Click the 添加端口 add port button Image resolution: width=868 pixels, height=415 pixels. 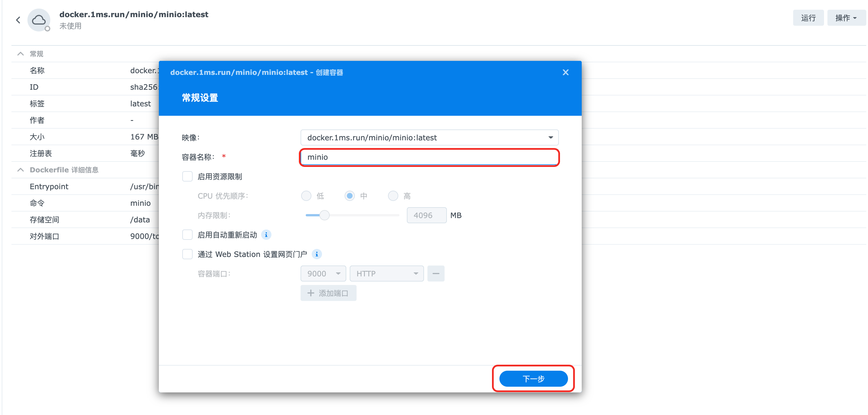point(328,293)
